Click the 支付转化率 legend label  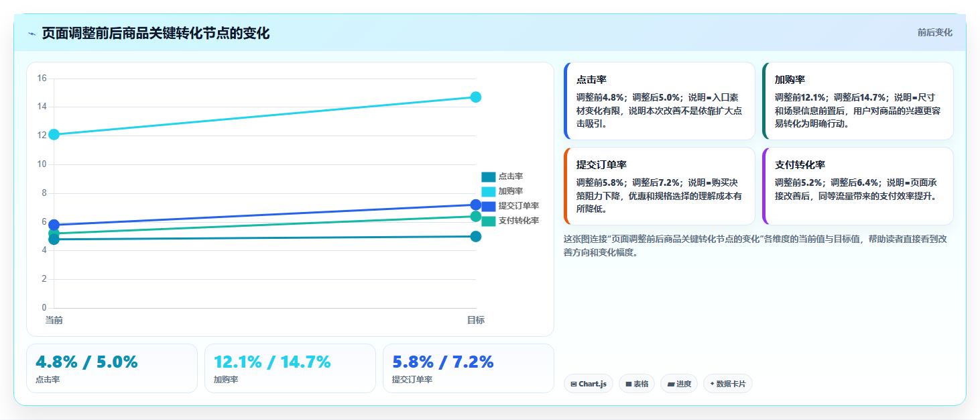point(519,221)
